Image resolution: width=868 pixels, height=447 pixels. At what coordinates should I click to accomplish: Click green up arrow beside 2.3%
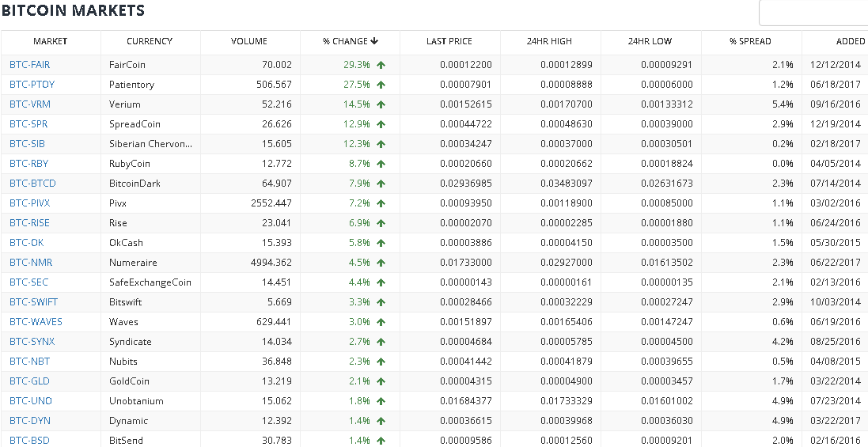[381, 362]
